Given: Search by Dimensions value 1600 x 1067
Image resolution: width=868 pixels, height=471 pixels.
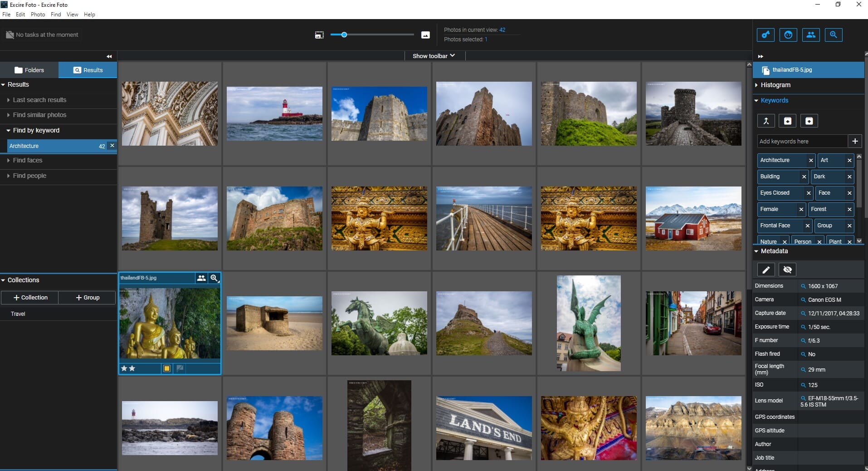Looking at the screenshot, I should [803, 286].
